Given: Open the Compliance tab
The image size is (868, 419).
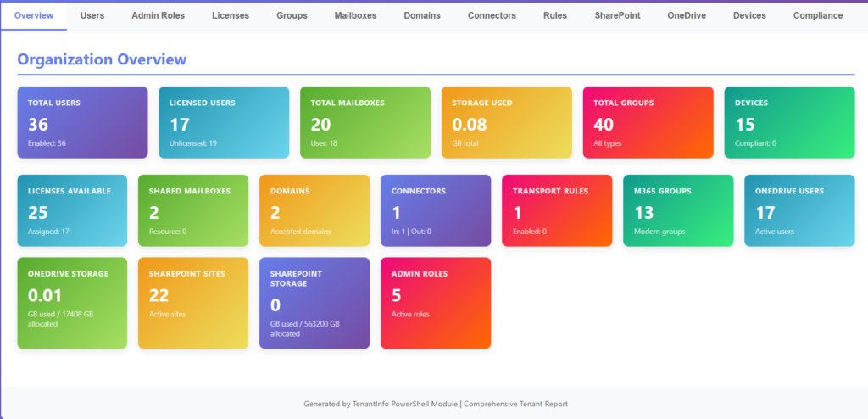Looking at the screenshot, I should (x=817, y=15).
